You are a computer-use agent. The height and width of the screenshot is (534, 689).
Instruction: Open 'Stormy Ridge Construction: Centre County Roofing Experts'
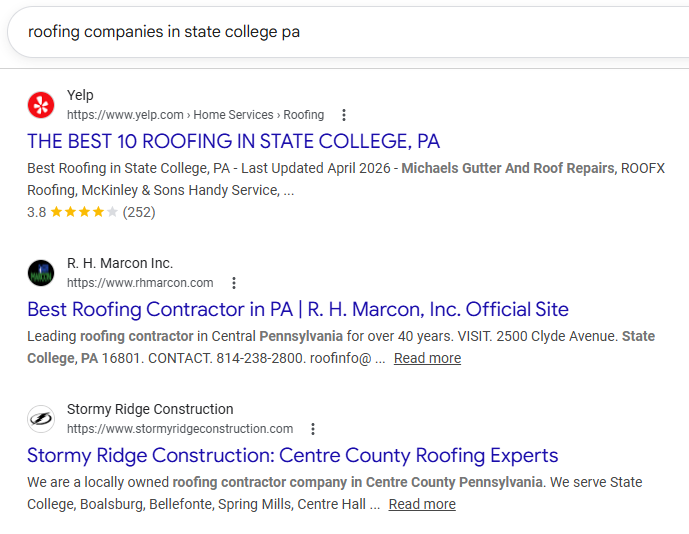[x=292, y=456]
